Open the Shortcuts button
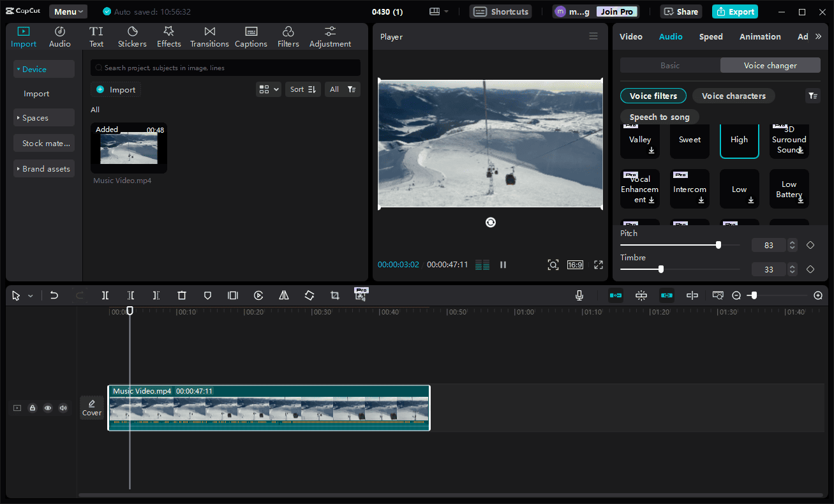Screen dimensions: 834x504 click(501, 11)
